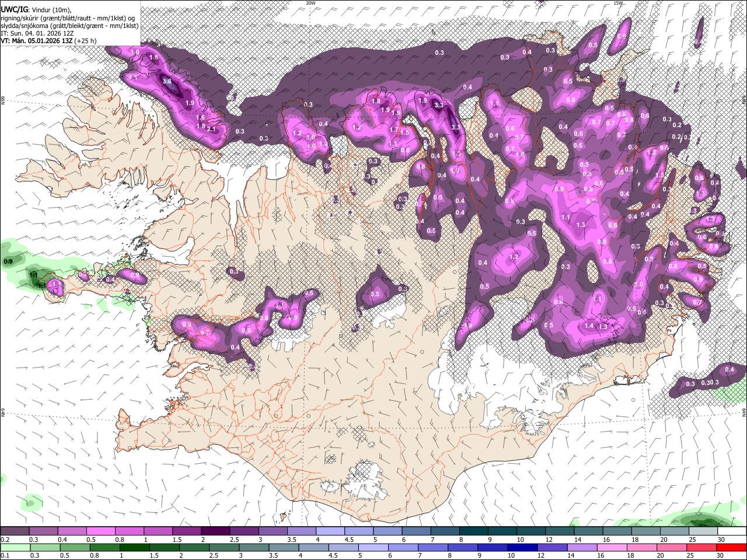
Task: Click the valid time 'VT: Mán. 05.01.2026 13Z'
Action: click(36, 41)
